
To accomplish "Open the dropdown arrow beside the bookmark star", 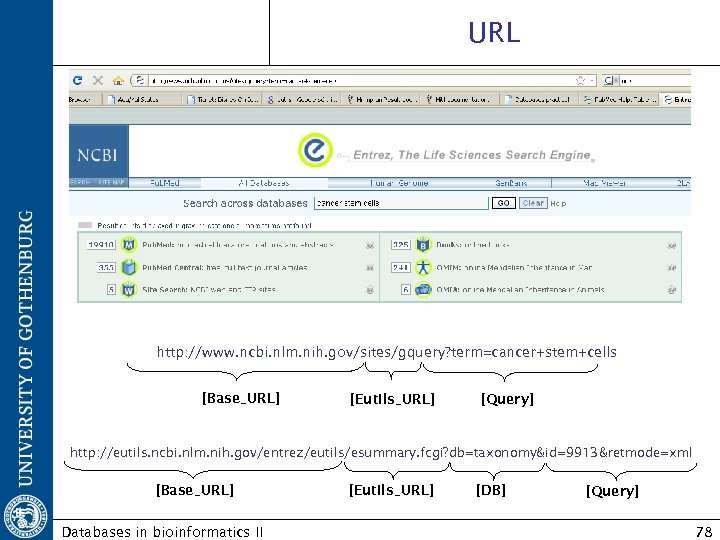I will click(592, 81).
